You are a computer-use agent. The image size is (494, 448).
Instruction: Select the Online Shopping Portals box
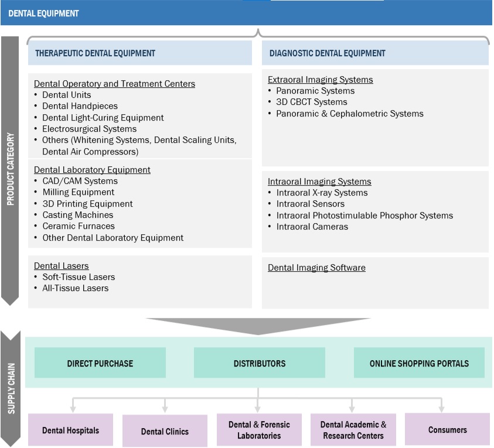(x=419, y=363)
